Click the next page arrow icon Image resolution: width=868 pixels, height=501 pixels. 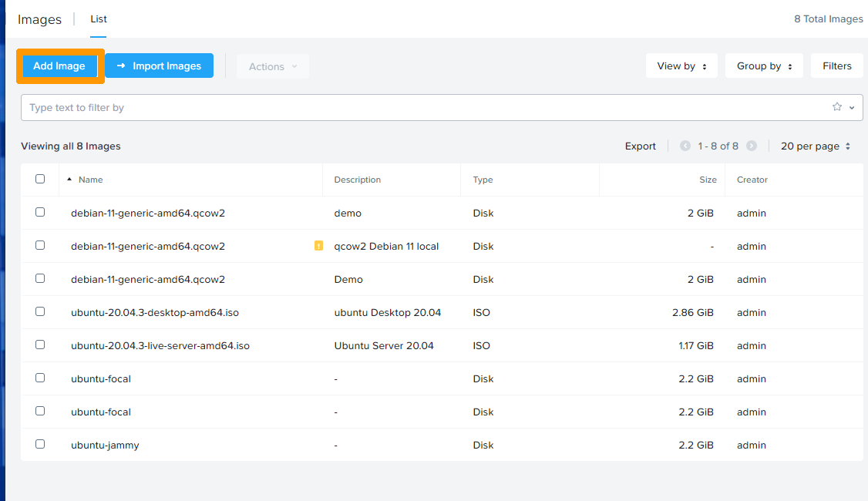752,146
